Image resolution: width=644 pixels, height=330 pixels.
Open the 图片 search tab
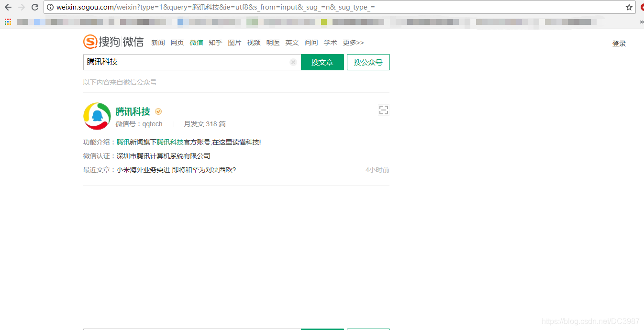click(234, 43)
